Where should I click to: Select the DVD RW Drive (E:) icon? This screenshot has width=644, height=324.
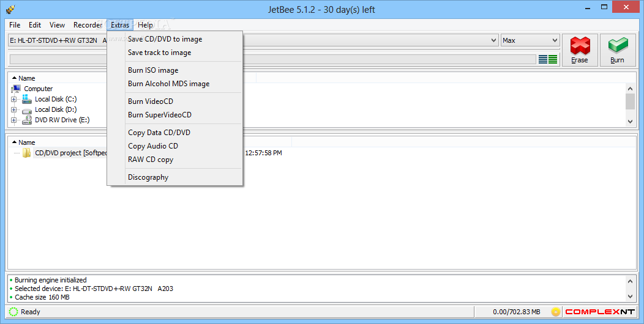click(x=27, y=120)
